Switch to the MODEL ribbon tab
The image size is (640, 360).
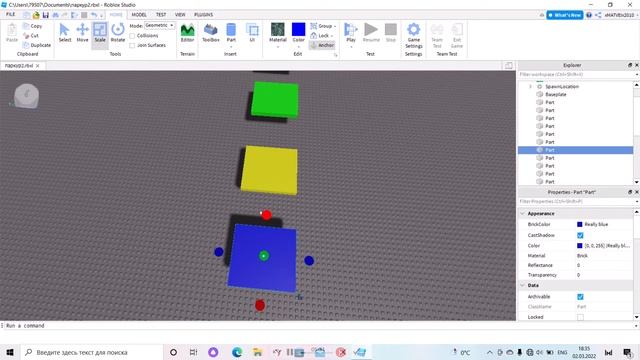tap(139, 15)
